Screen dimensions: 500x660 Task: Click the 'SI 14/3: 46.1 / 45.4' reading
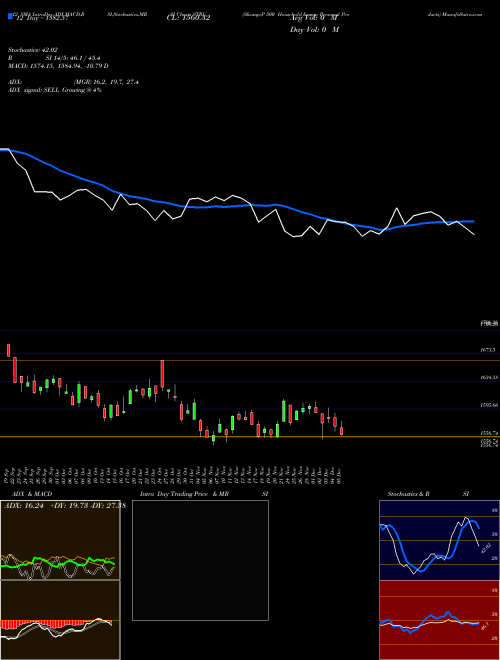[73, 58]
